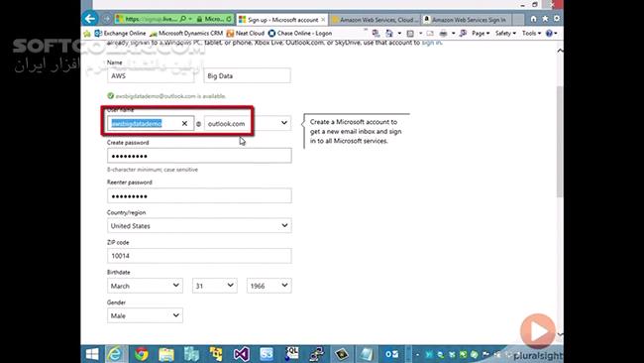
Task: Expand the birth month March dropdown
Action: pyautogui.click(x=145, y=286)
